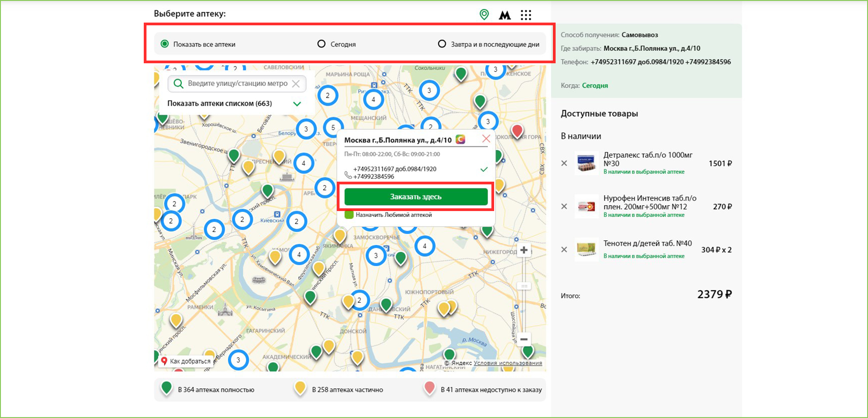Screen dimensions: 868x418
Task: Choose 'Завтра и в последующие дни' option
Action: (442, 44)
